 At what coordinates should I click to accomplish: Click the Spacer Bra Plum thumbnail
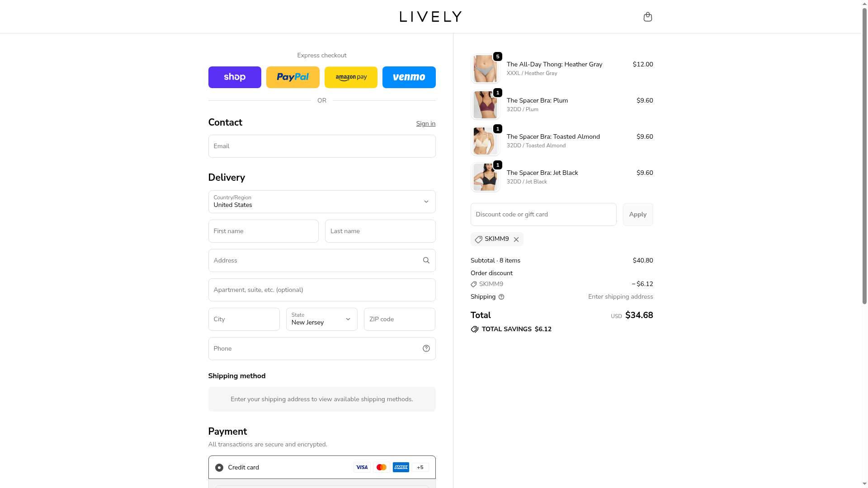tap(485, 105)
